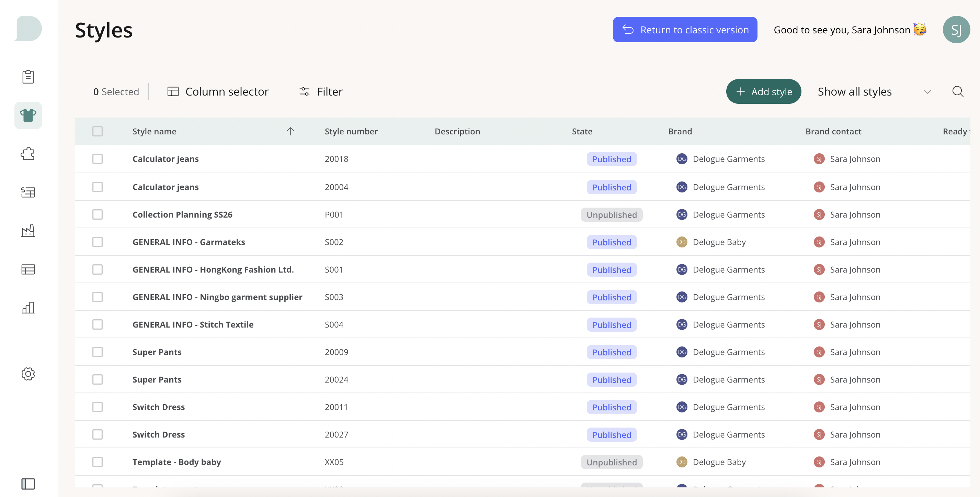Open the Column selector
Viewport: 980px width, 497px height.
click(218, 91)
